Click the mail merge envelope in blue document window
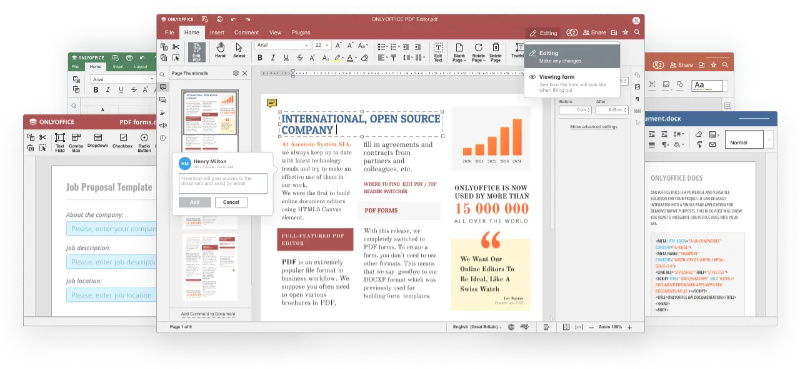800x369 pixels. point(712,145)
